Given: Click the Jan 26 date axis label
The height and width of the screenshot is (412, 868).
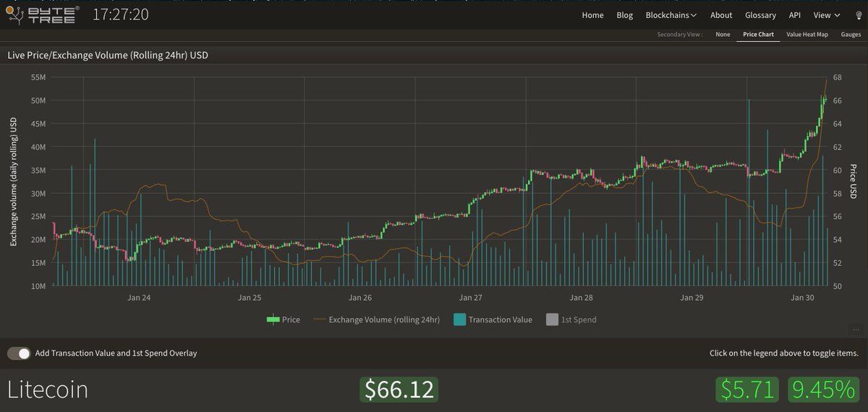Looking at the screenshot, I should (360, 297).
